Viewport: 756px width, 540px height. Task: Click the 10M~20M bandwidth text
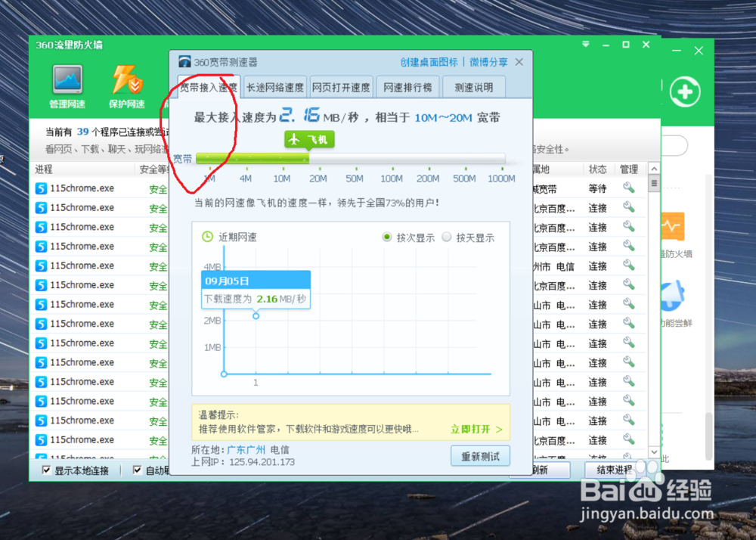443,118
